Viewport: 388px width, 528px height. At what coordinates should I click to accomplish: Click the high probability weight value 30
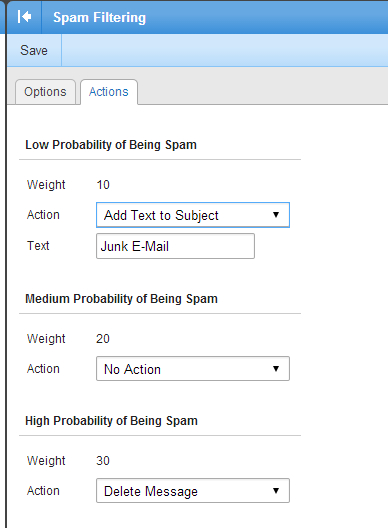[103, 460]
